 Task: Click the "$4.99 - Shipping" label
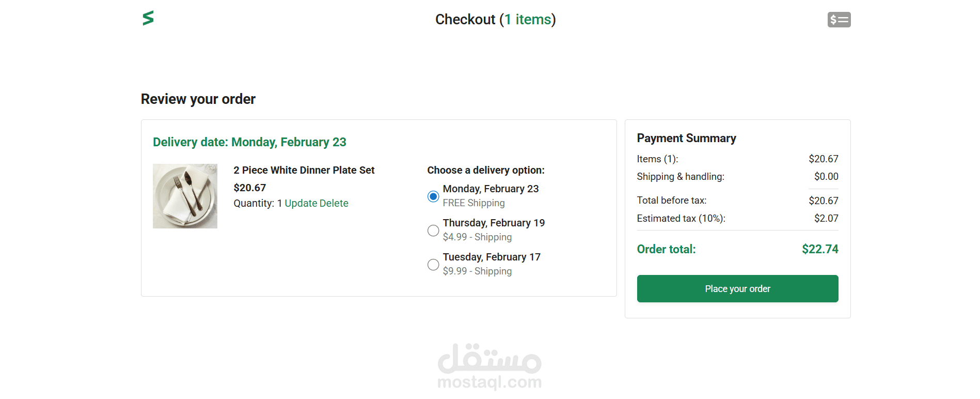477,237
